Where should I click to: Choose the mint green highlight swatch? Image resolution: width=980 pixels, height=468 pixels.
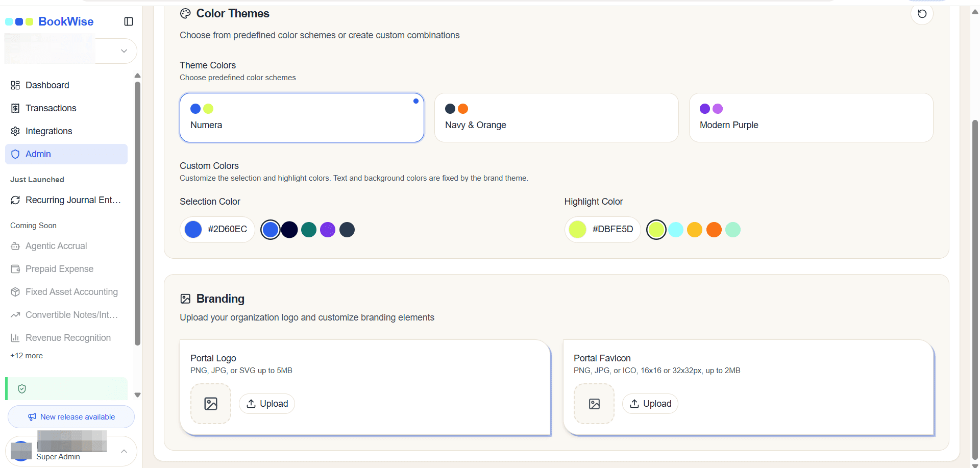click(x=733, y=230)
